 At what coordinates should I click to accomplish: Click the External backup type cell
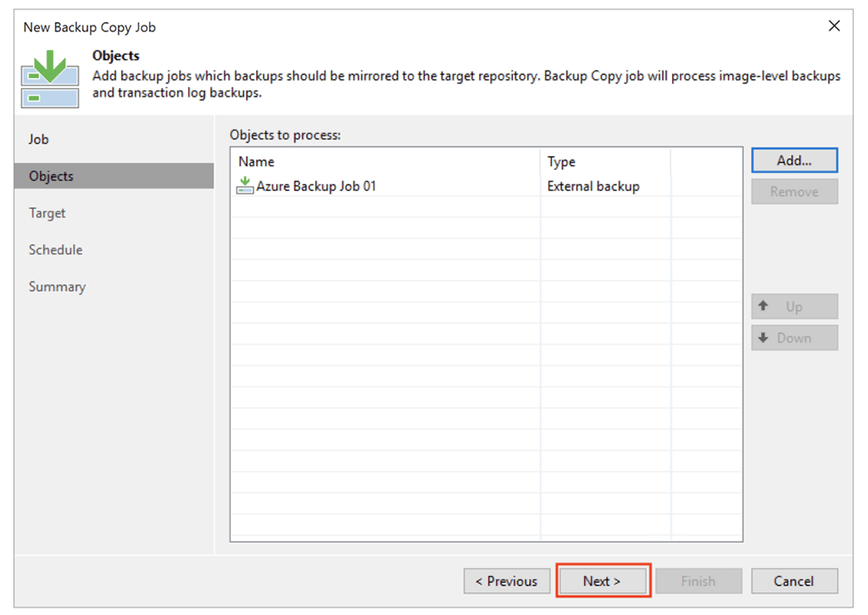click(593, 186)
